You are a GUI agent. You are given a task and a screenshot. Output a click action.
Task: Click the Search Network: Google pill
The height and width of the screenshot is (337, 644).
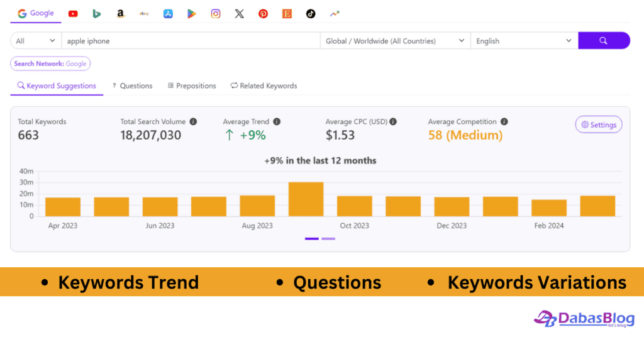pos(50,64)
